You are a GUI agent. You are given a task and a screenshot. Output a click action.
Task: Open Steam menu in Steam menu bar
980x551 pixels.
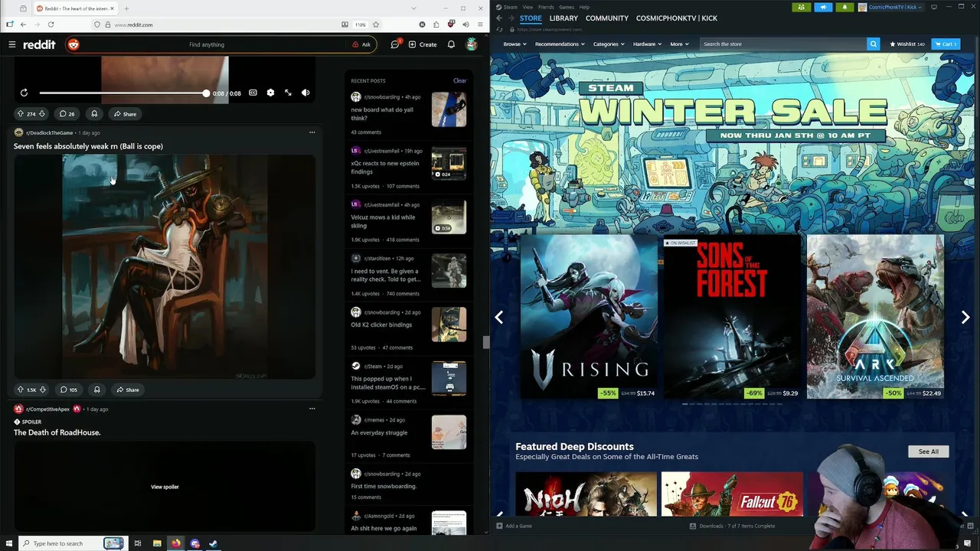510,7
